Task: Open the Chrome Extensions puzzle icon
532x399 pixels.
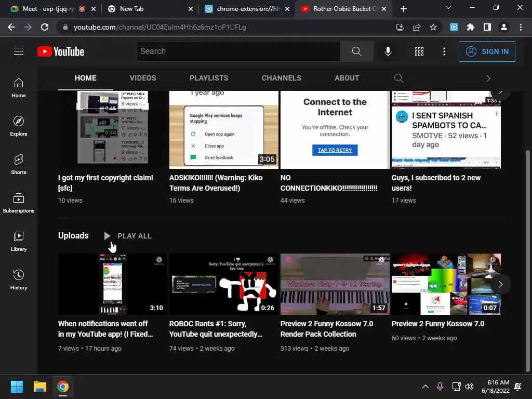Action: click(x=471, y=27)
